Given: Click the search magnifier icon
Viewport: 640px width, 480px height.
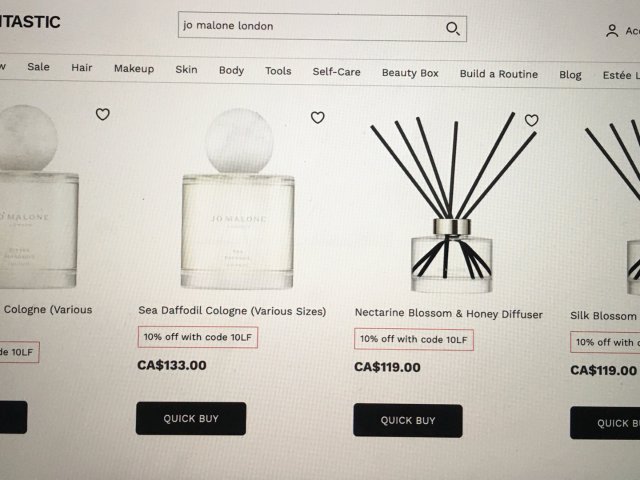Looking at the screenshot, I should pos(453,29).
